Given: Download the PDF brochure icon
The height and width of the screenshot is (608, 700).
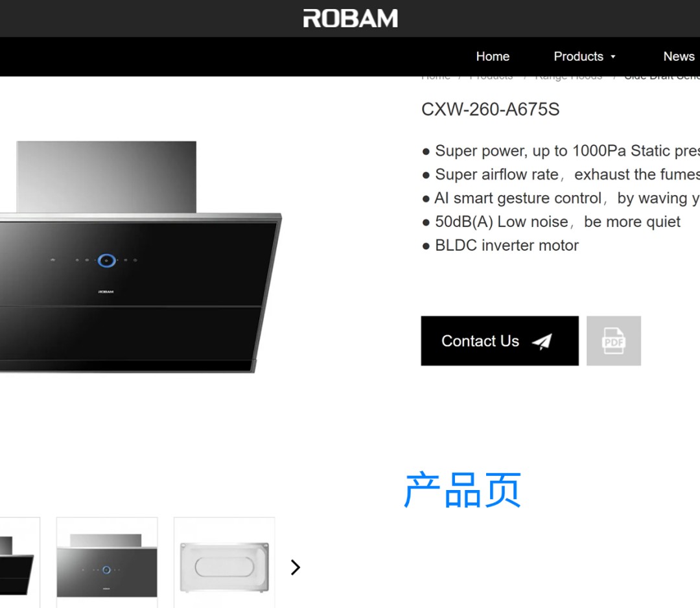Looking at the screenshot, I should pyautogui.click(x=614, y=341).
